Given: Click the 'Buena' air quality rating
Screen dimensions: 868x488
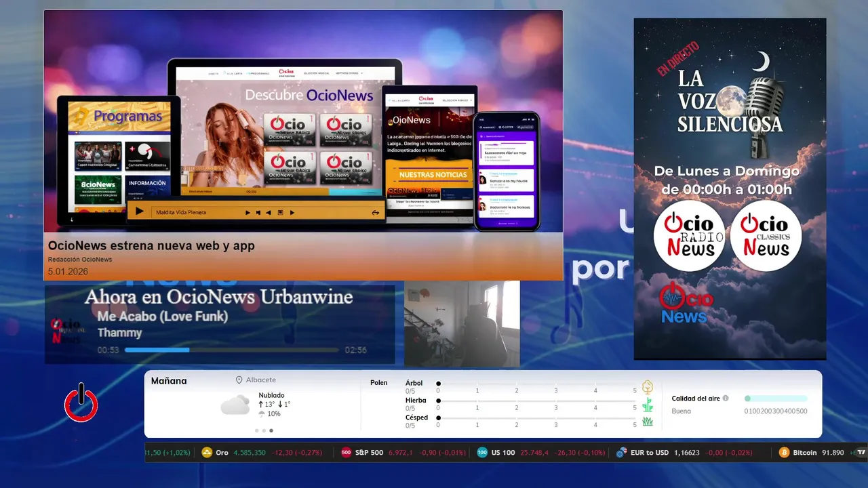Looking at the screenshot, I should tap(682, 411).
